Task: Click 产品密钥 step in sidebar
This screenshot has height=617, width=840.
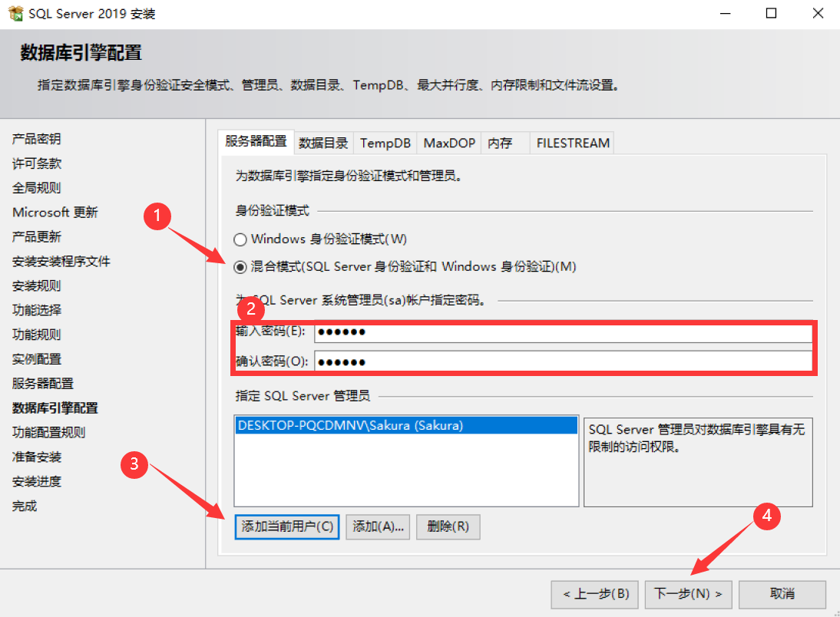Action: tap(36, 139)
